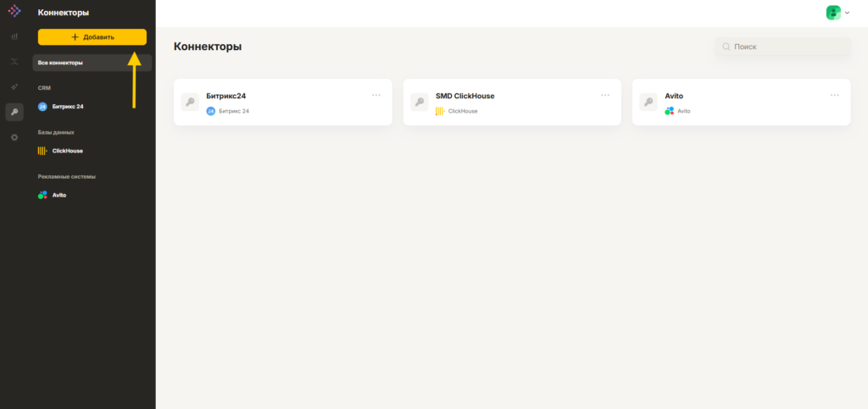The image size is (868, 409).
Task: Open the three-dot menu on Avito card
Action: point(835,95)
